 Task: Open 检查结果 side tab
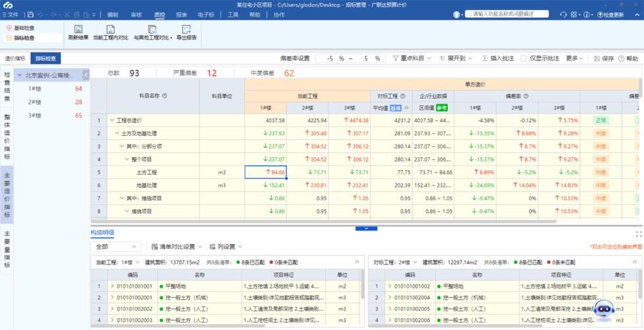pos(7,87)
